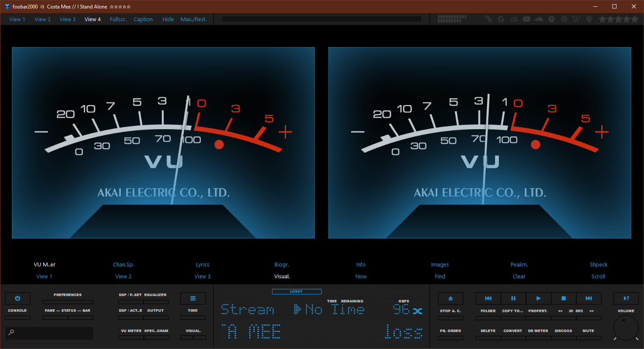The width and height of the screenshot is (644, 349).
Task: Click the eject/open icon button
Action: [x=450, y=298]
